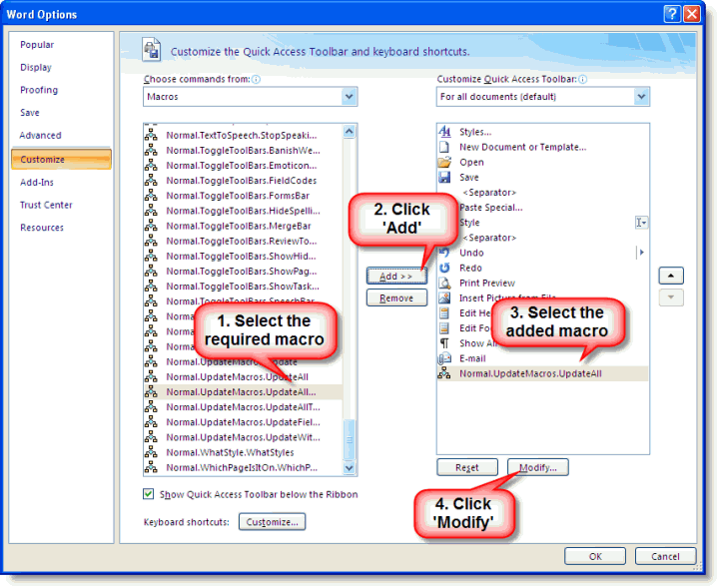Open the Proofing options category
The height and width of the screenshot is (588, 719).
tap(39, 90)
